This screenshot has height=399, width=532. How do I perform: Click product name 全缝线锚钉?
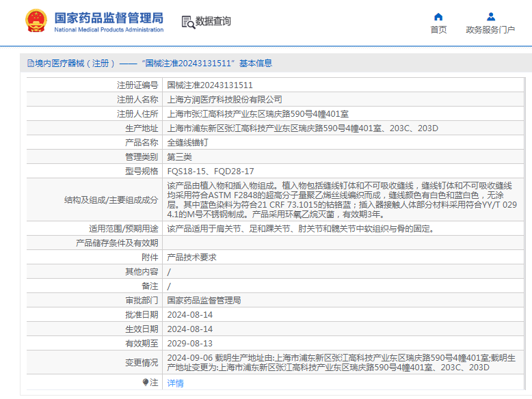tap(187, 142)
